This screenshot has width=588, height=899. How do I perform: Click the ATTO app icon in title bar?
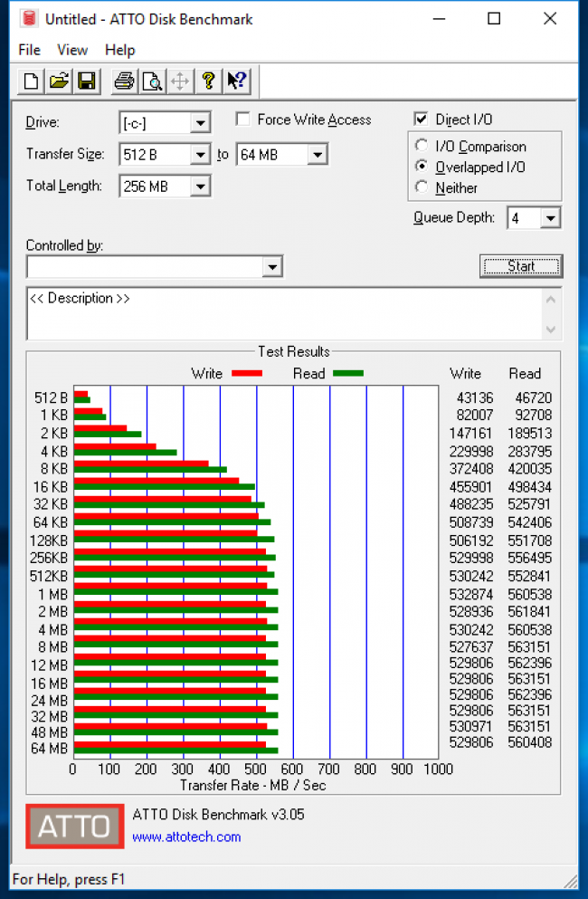point(29,19)
